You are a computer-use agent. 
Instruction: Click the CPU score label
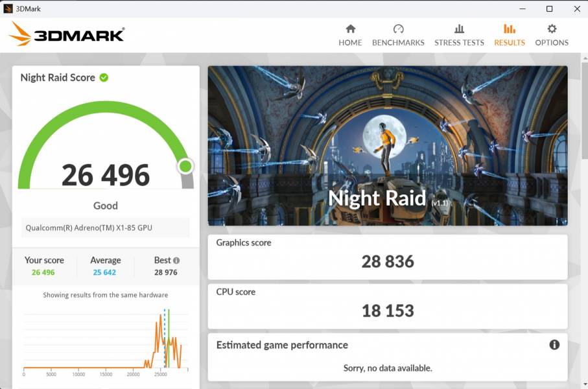click(x=236, y=292)
